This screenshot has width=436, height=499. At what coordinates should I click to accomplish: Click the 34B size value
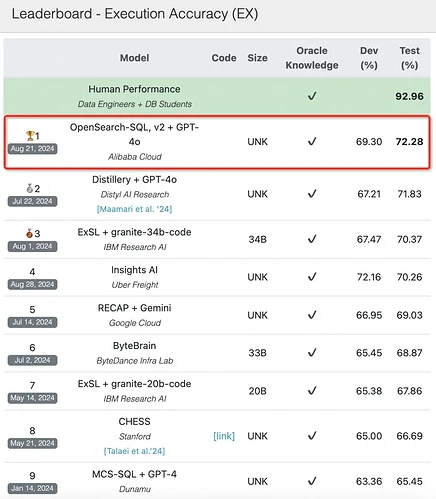pyautogui.click(x=257, y=239)
